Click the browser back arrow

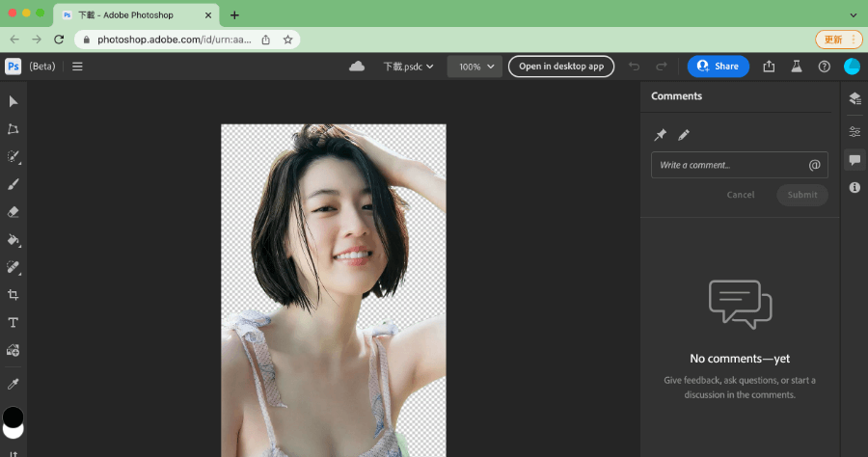coord(14,40)
